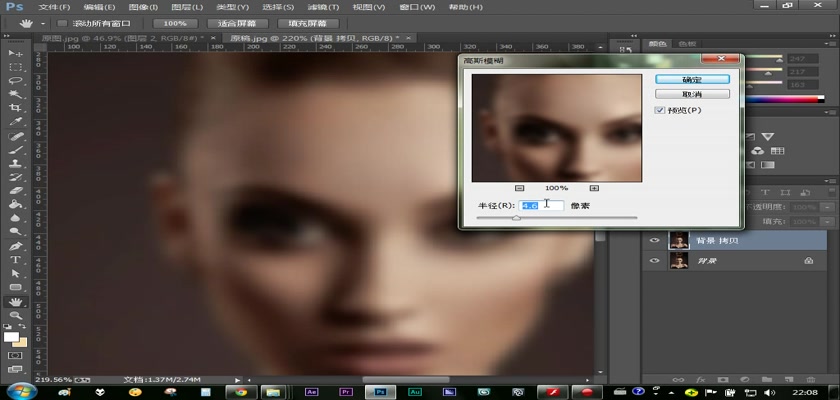Image resolution: width=840 pixels, height=400 pixels.
Task: Change screen mode at toolbox bottom
Action: [15, 369]
